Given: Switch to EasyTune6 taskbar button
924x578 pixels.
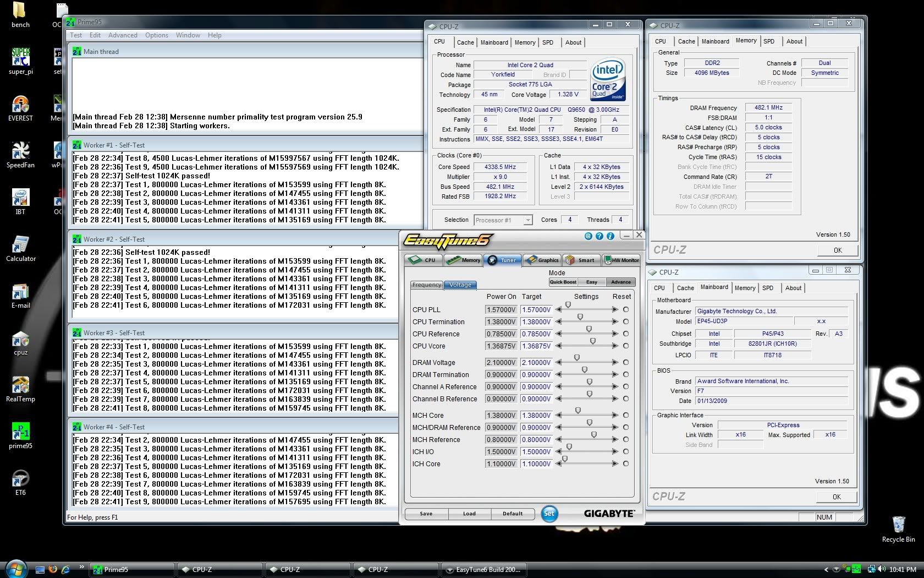Looking at the screenshot, I should click(x=484, y=570).
